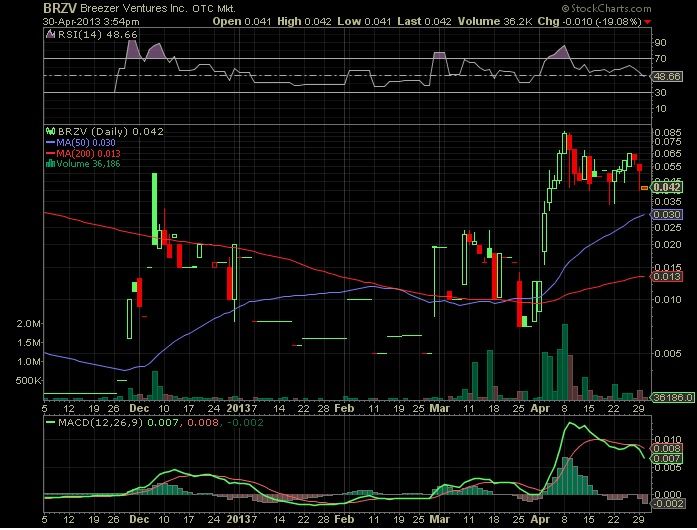Screen dimensions: 697x530
Task: Click the 1.0M volume axis label
Action: [x=29, y=361]
